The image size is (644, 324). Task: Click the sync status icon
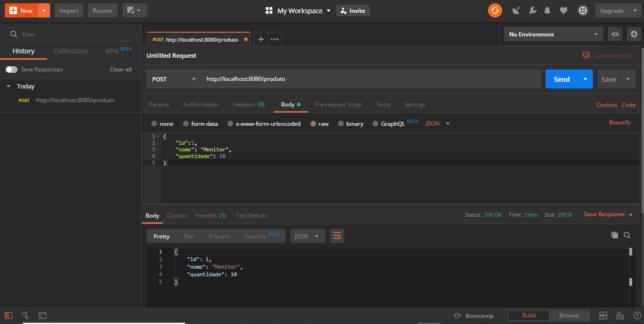tap(495, 10)
